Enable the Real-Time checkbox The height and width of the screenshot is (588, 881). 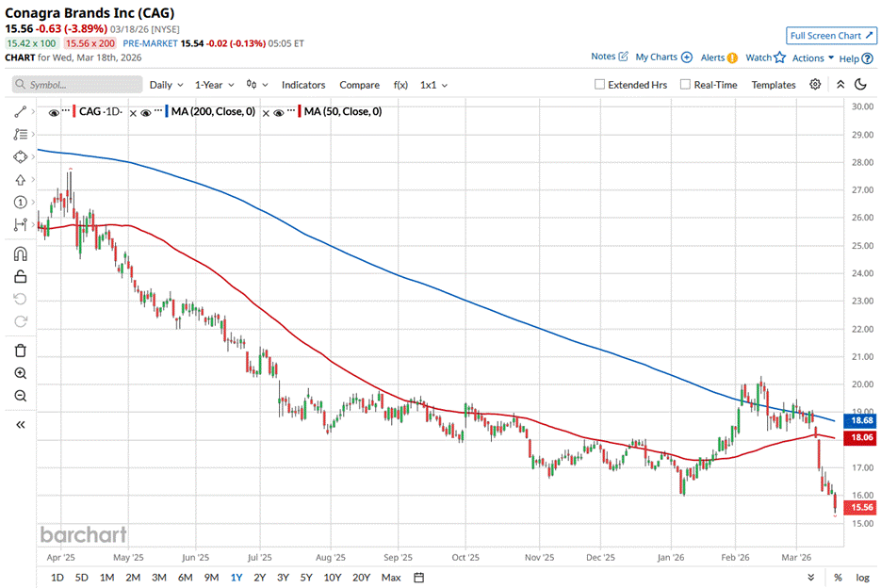point(685,84)
